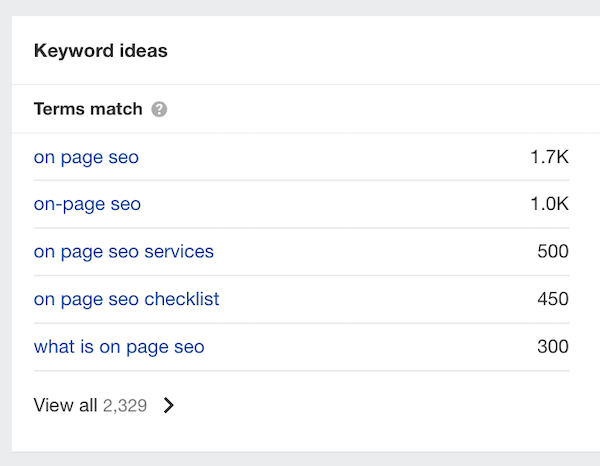This screenshot has width=600, height=466.
Task: Open the "on page seo" keyword link
Action: (86, 157)
